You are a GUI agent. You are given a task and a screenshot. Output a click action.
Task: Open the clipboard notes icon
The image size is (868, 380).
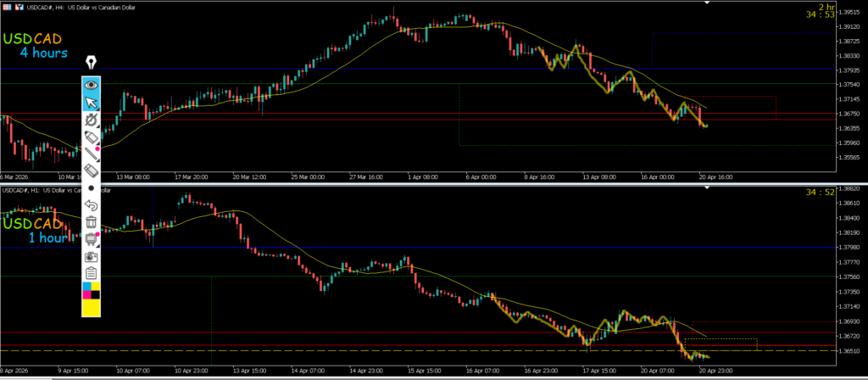91,273
